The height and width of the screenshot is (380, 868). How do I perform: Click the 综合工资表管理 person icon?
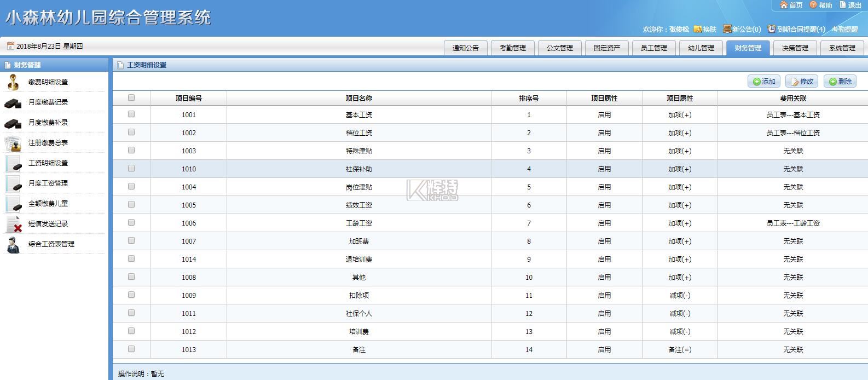coord(13,244)
